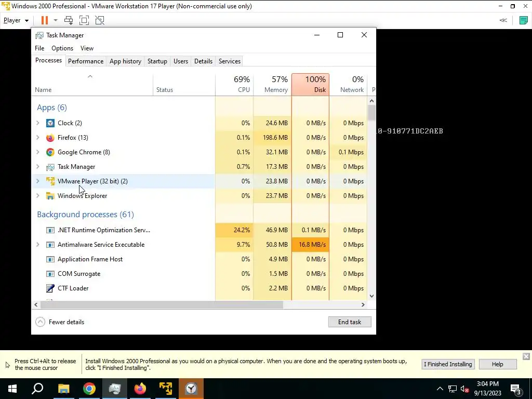This screenshot has width=532, height=399.
Task: Expand the Google Chrome (8) process group
Action: coord(38,152)
